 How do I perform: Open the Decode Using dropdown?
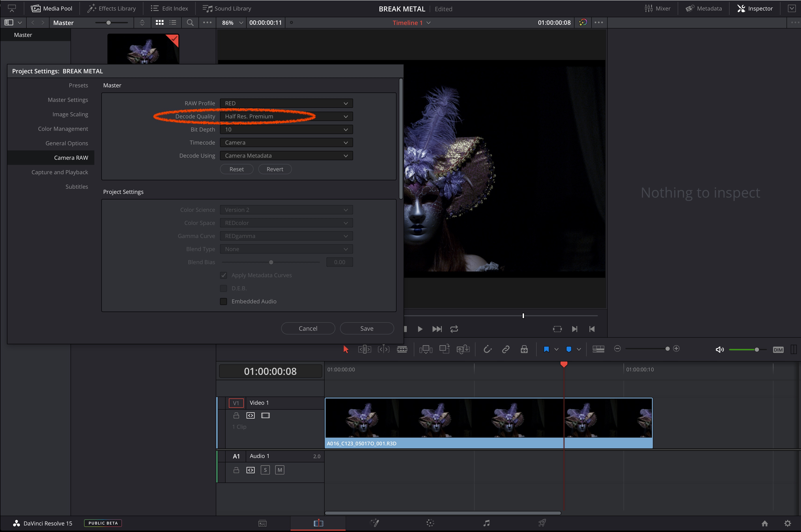click(286, 155)
